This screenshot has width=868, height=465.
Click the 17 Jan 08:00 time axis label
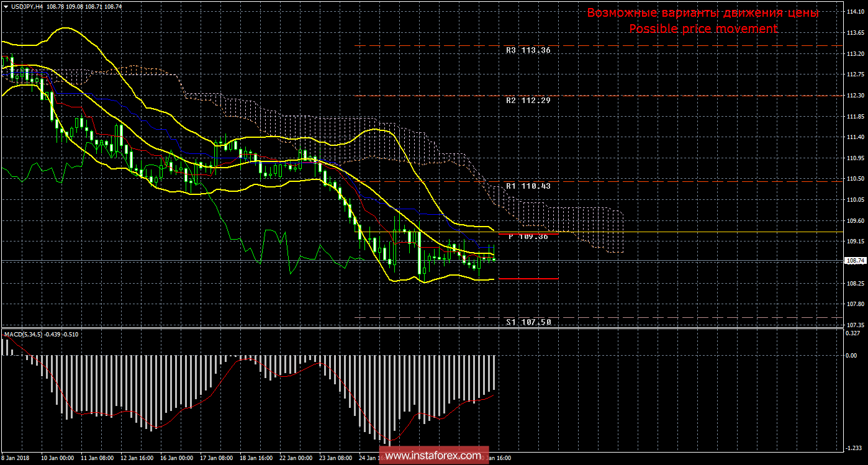pyautogui.click(x=217, y=459)
